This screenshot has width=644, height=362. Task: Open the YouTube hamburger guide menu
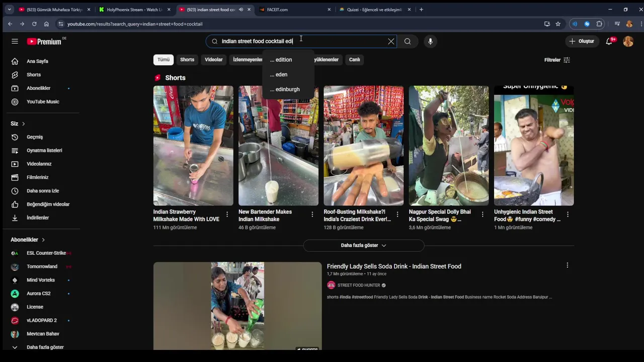coord(15,41)
